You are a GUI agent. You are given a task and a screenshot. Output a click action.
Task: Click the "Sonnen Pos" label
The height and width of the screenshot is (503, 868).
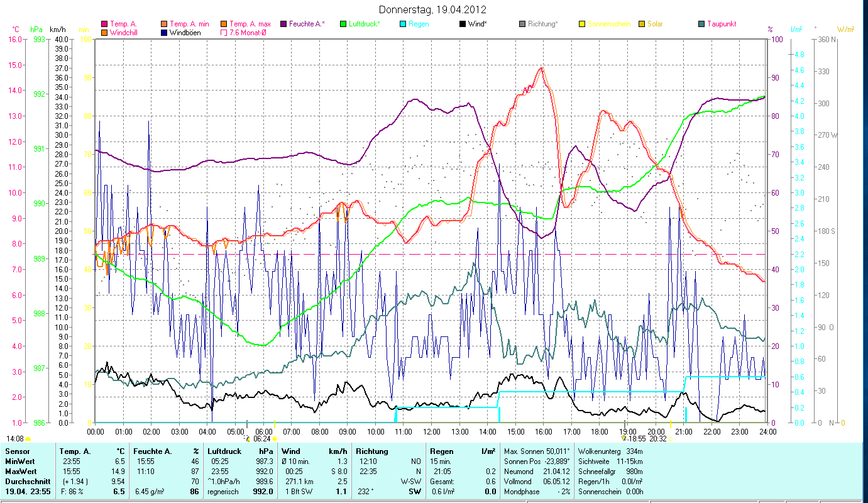coord(521,462)
